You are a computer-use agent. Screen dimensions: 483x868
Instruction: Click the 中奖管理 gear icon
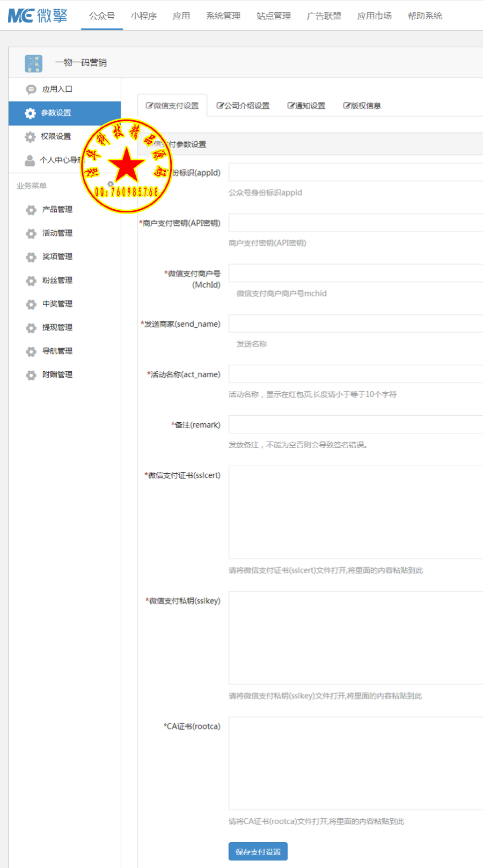(x=31, y=304)
